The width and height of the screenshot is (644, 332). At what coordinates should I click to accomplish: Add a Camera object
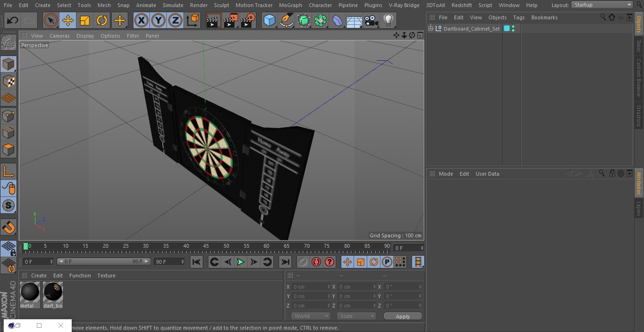coord(371,20)
